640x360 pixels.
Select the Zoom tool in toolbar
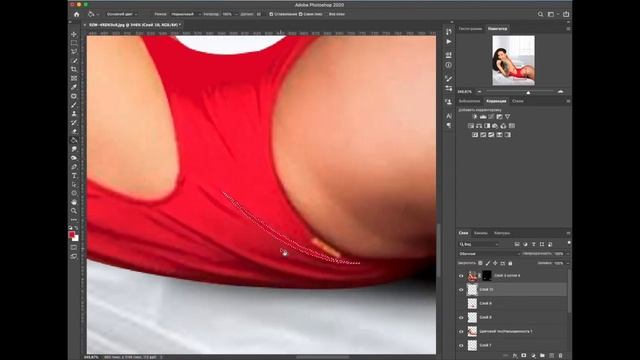point(74,211)
